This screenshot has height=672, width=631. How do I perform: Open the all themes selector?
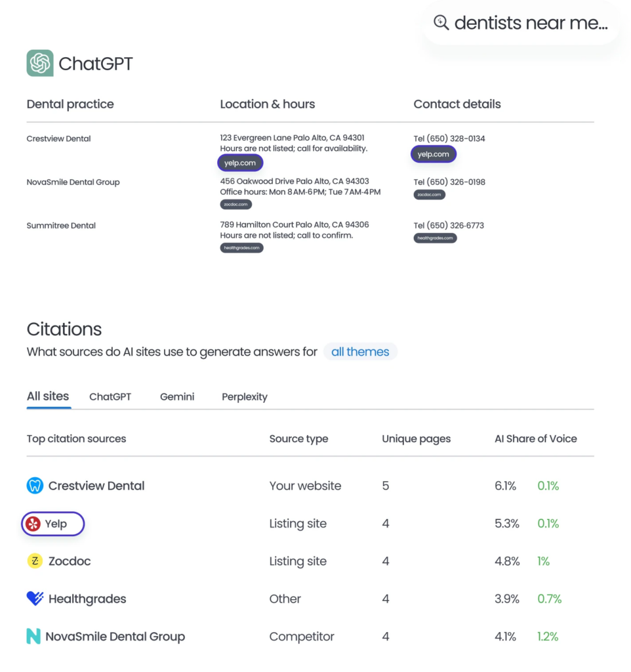[360, 352]
